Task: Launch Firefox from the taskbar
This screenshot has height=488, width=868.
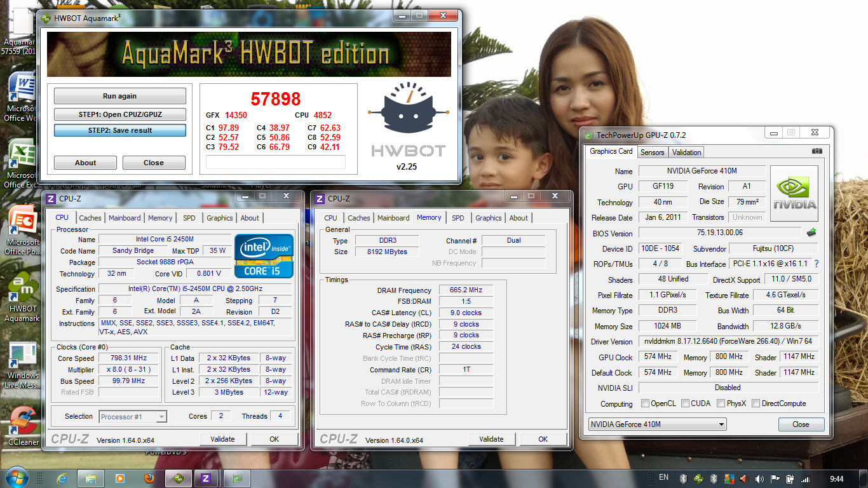Action: 149,478
